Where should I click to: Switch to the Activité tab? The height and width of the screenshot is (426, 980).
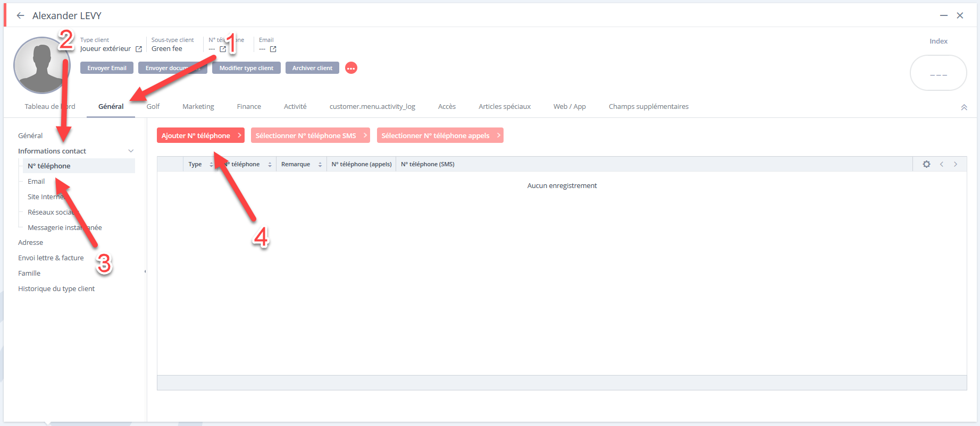tap(295, 106)
